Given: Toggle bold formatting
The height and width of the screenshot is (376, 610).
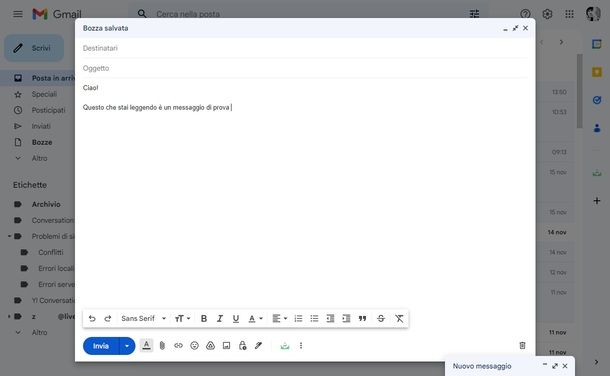Looking at the screenshot, I should [203, 318].
